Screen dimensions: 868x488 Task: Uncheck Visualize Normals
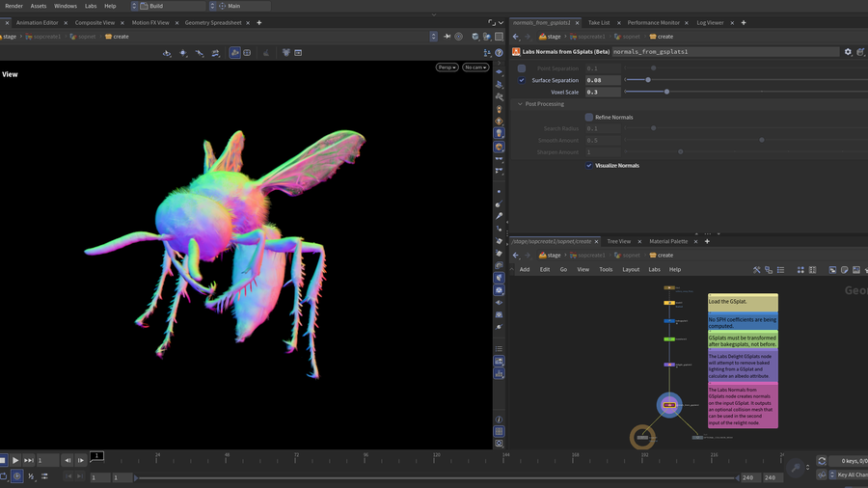[x=589, y=166]
